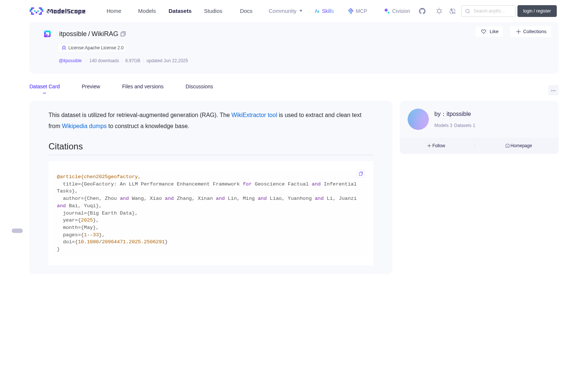Open the Docs page
Viewport: 588px width, 368px height.
246,11
